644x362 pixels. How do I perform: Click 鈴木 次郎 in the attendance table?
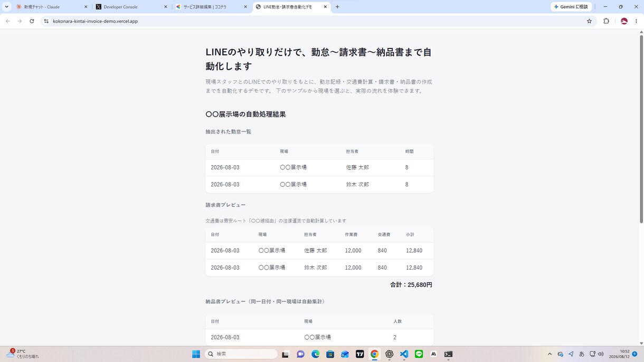[357, 185]
